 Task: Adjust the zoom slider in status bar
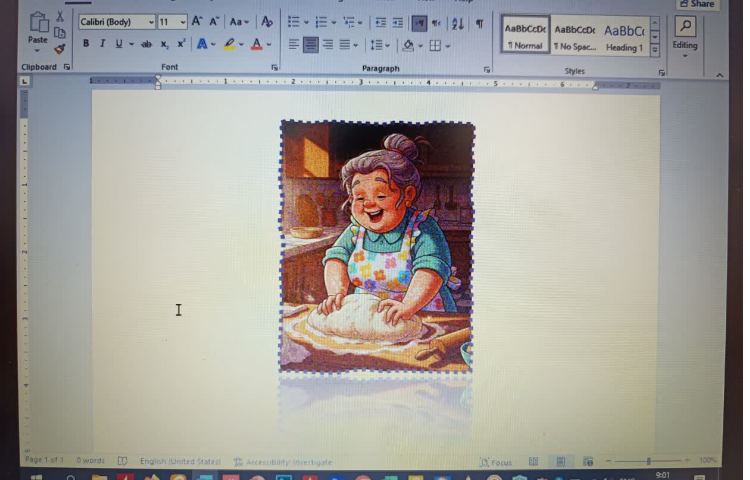click(649, 461)
